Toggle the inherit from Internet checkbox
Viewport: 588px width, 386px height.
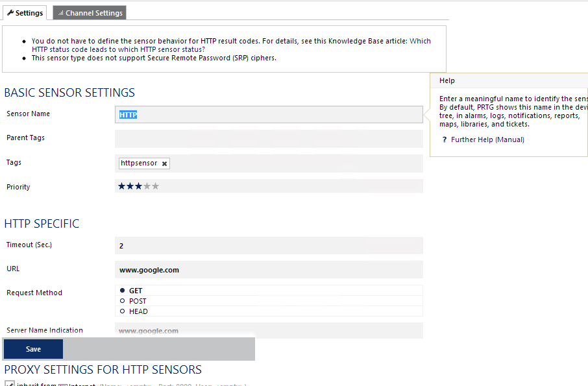pyautogui.click(x=9, y=383)
